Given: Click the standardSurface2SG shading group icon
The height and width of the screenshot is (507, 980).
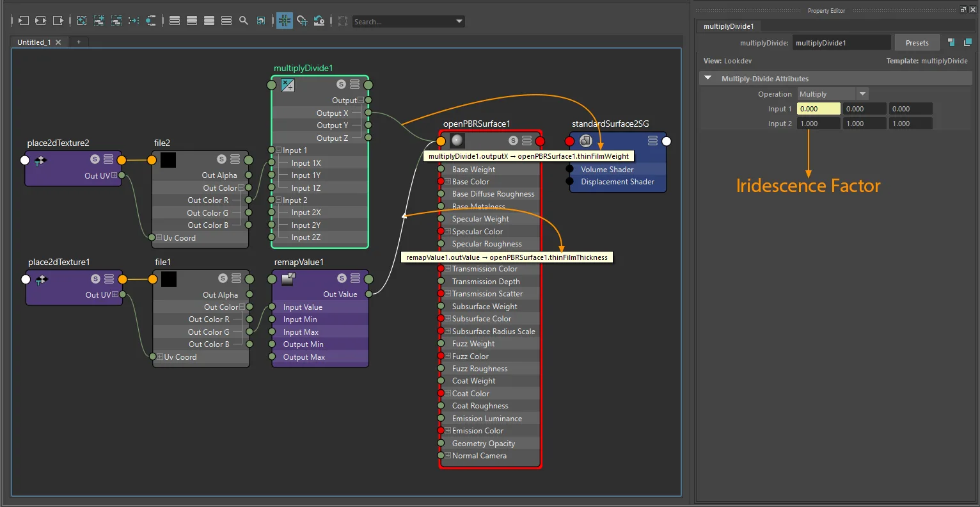Looking at the screenshot, I should pyautogui.click(x=585, y=140).
